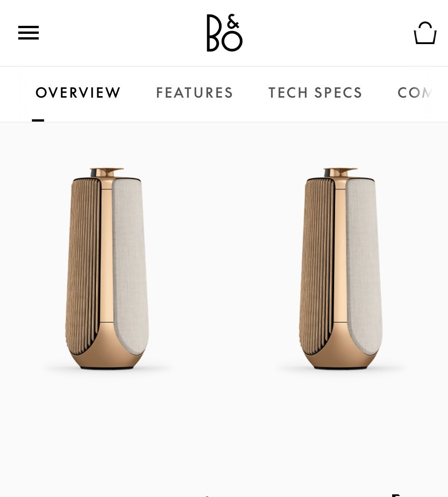Click the black underline beneath Overview
Viewport: 448px width, 497px height.
click(38, 120)
